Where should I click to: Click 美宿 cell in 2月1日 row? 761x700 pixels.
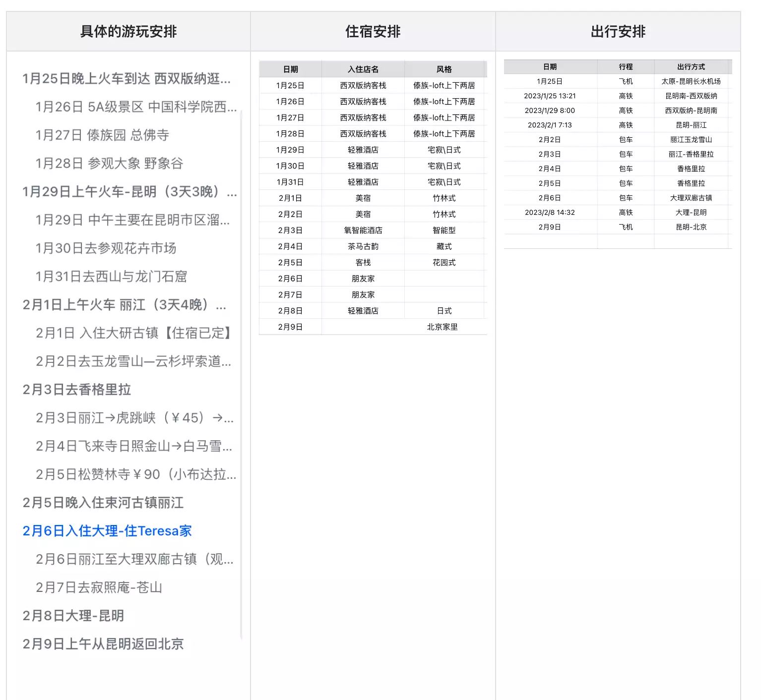coord(363,198)
